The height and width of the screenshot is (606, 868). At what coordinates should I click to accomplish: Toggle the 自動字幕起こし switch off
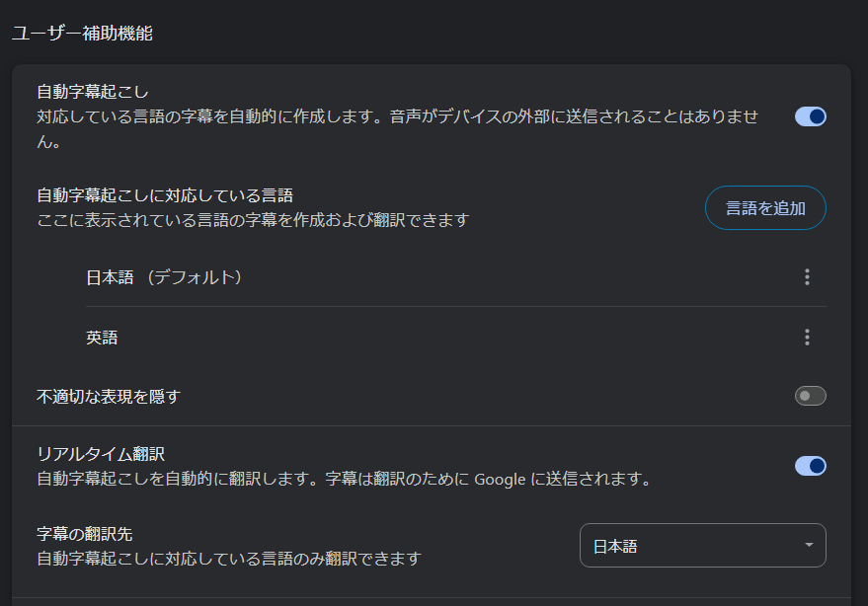pos(810,116)
